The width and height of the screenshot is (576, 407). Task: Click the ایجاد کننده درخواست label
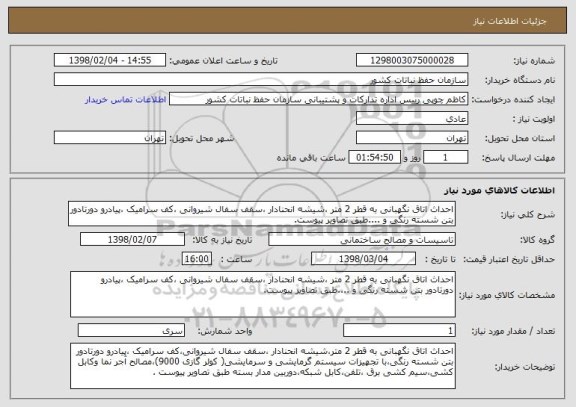pyautogui.click(x=514, y=100)
